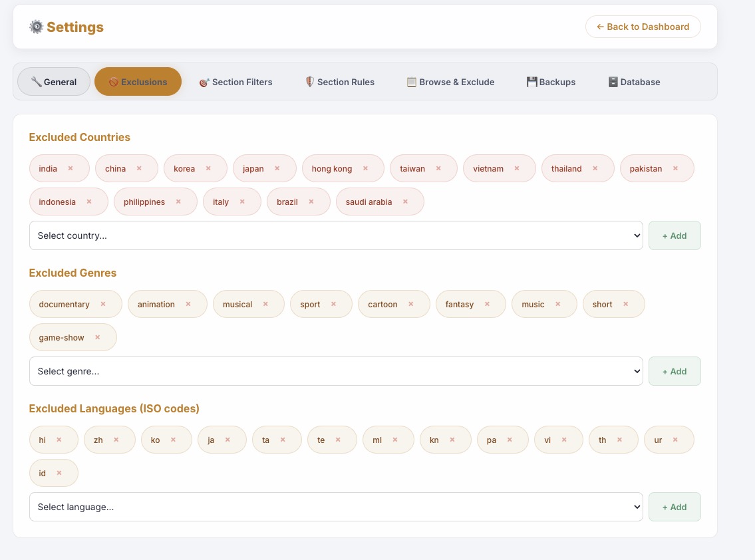The width and height of the screenshot is (755, 560).
Task: Click the Excluded Countries heading
Action: click(79, 137)
